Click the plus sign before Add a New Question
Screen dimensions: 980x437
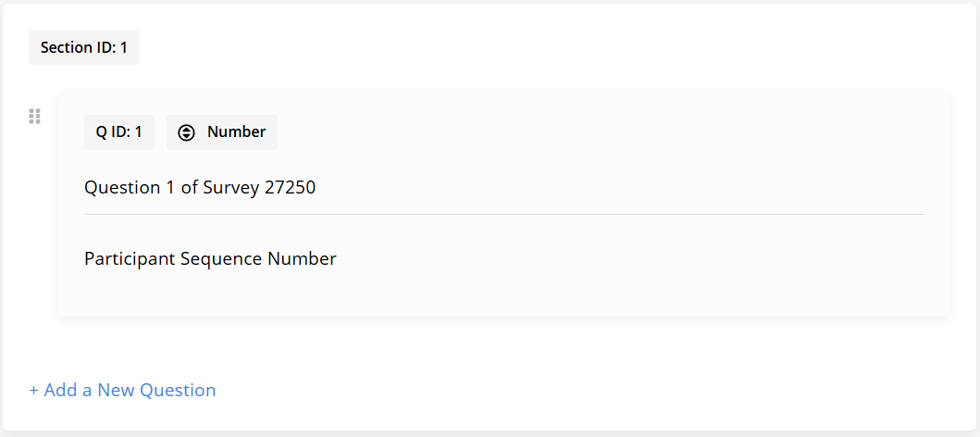pyautogui.click(x=33, y=391)
